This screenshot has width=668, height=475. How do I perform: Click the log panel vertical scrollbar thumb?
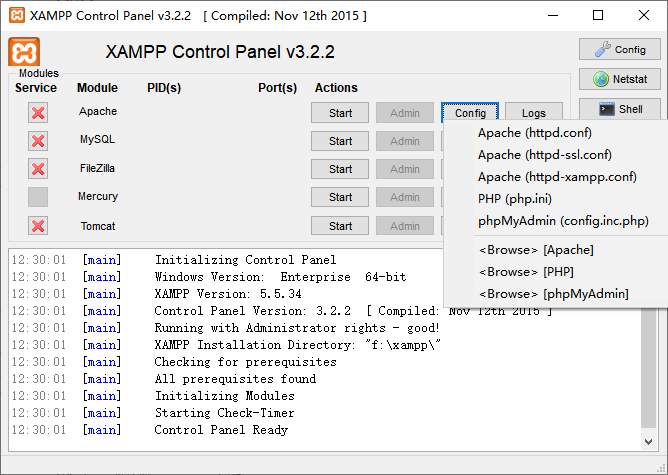(x=648, y=367)
